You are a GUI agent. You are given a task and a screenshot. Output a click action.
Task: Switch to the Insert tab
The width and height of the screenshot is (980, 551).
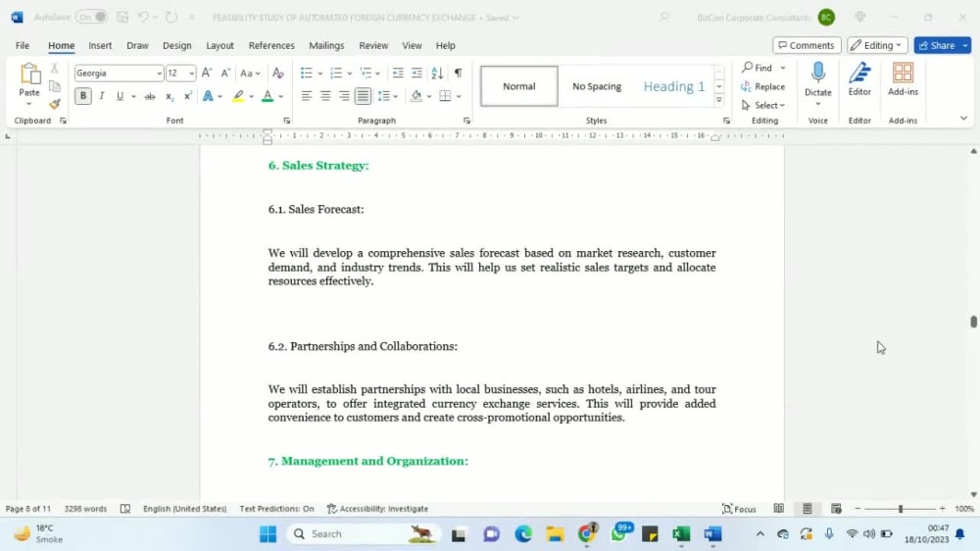100,46
